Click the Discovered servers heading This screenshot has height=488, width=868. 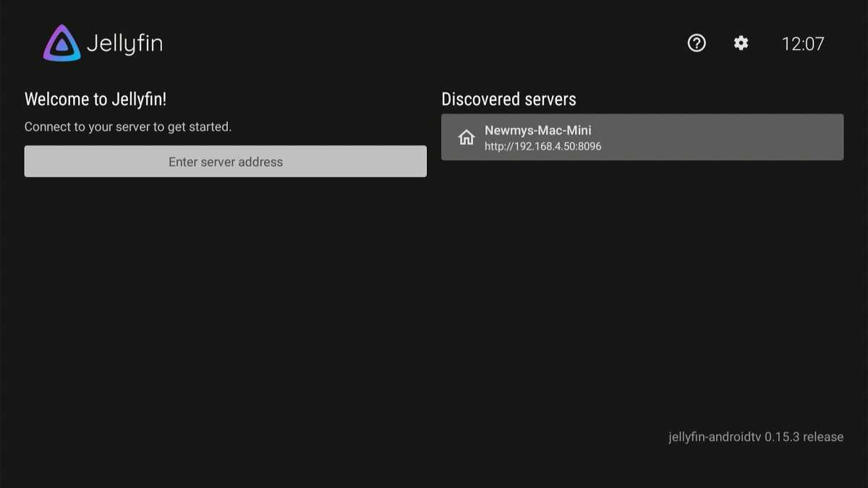pos(509,99)
